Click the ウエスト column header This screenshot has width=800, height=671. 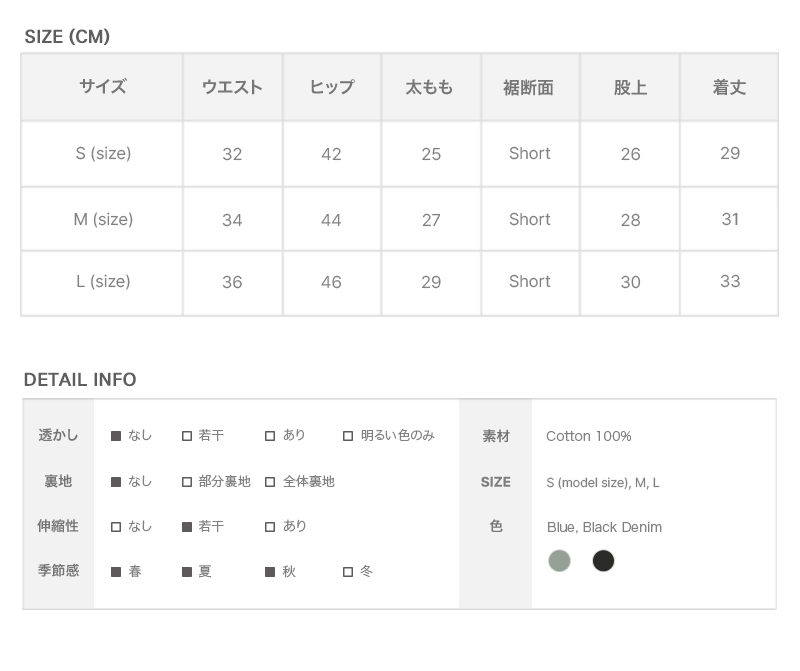pyautogui.click(x=232, y=88)
